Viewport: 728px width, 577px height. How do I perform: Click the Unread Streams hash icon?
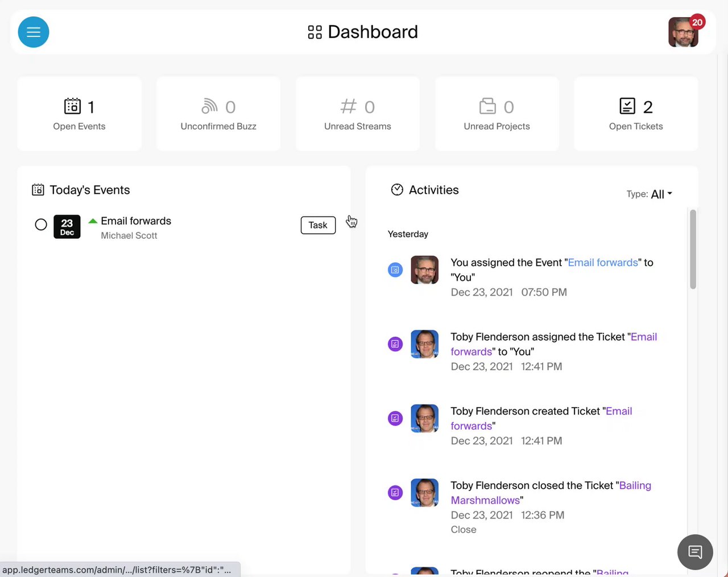tap(349, 106)
